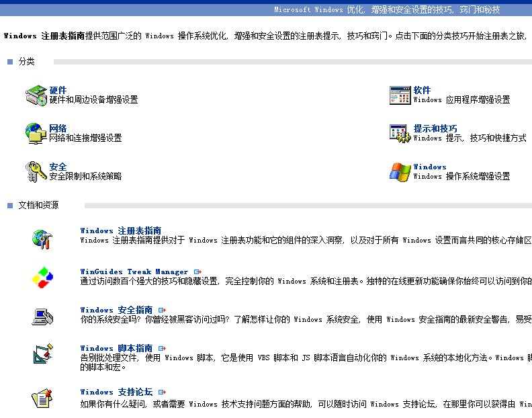
Task: Click the WinGuides Tweak Manager colored diamond icon
Action: point(42,278)
